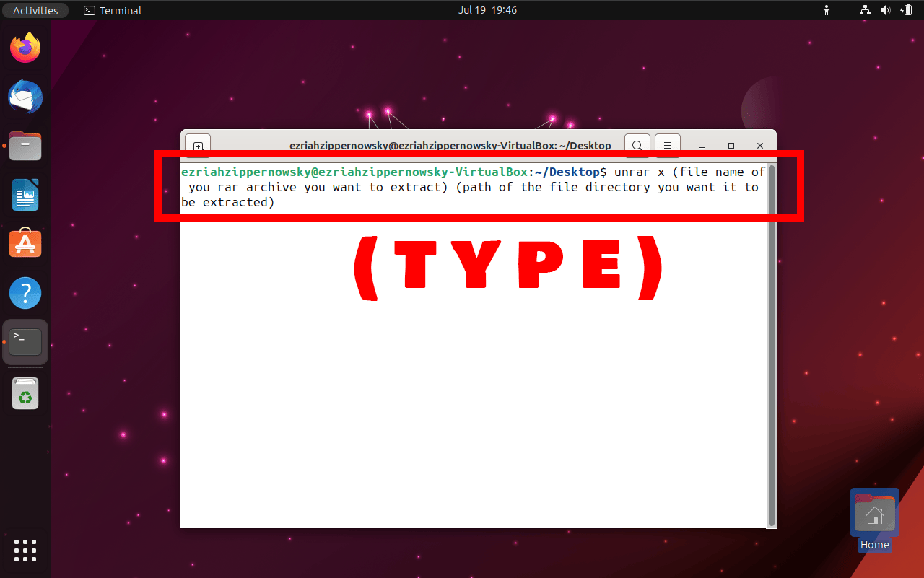Show all applications grid
Viewport: 924px width, 578px height.
click(x=25, y=551)
